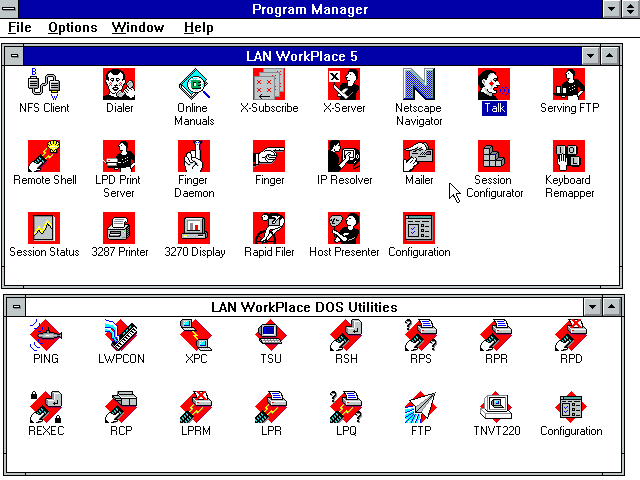Select the TSU utility icon

[271, 335]
